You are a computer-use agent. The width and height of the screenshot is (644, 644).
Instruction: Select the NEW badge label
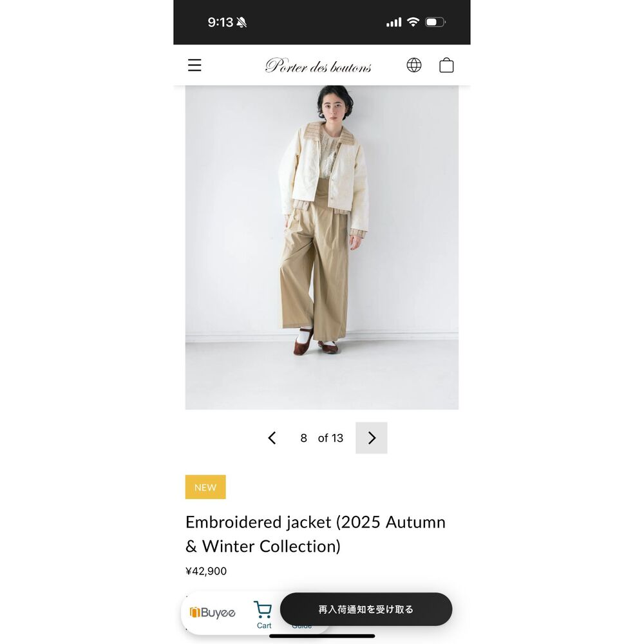click(x=205, y=487)
